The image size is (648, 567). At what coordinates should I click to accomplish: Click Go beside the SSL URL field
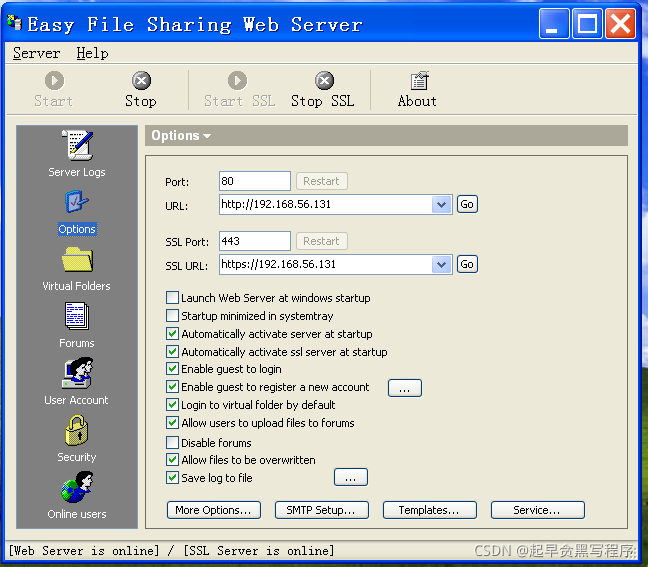click(x=467, y=264)
